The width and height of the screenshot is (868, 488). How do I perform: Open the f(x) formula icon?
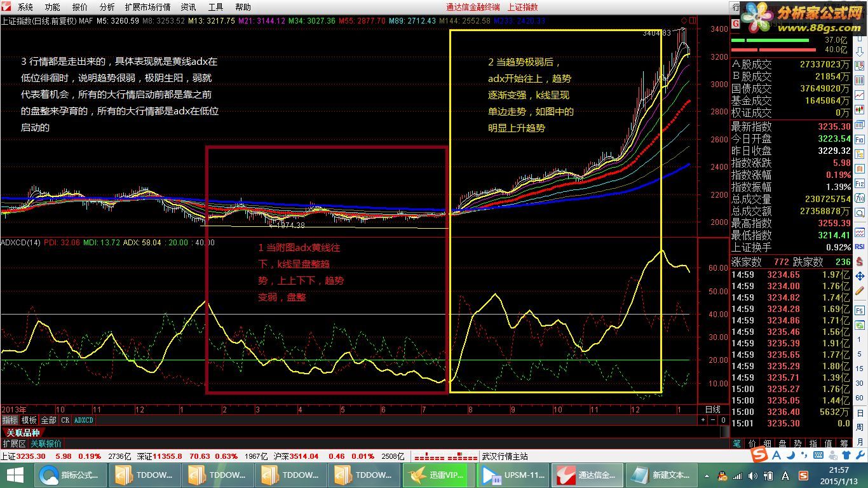pos(860,198)
